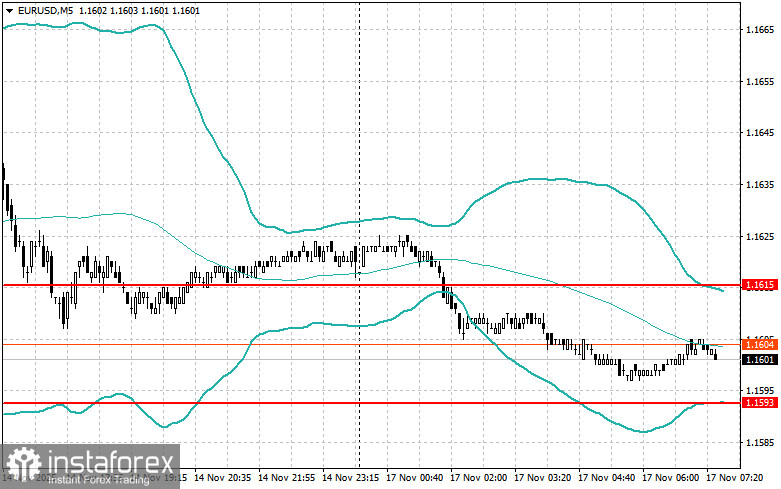
Task: Click the 1.1635 price axis value
Action: point(760,184)
